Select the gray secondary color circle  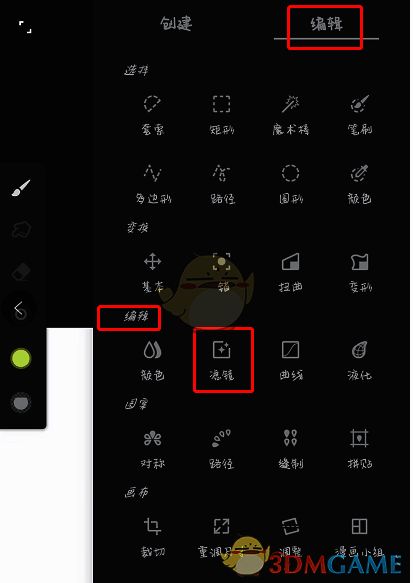click(21, 403)
